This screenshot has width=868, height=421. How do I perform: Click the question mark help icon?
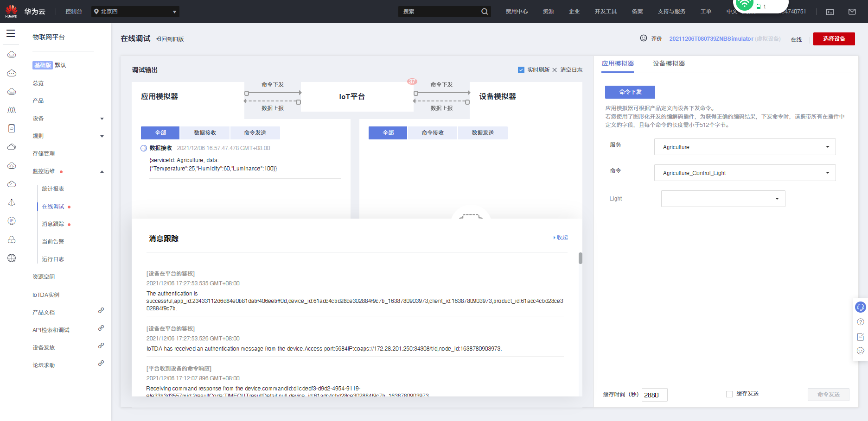pyautogui.click(x=861, y=322)
